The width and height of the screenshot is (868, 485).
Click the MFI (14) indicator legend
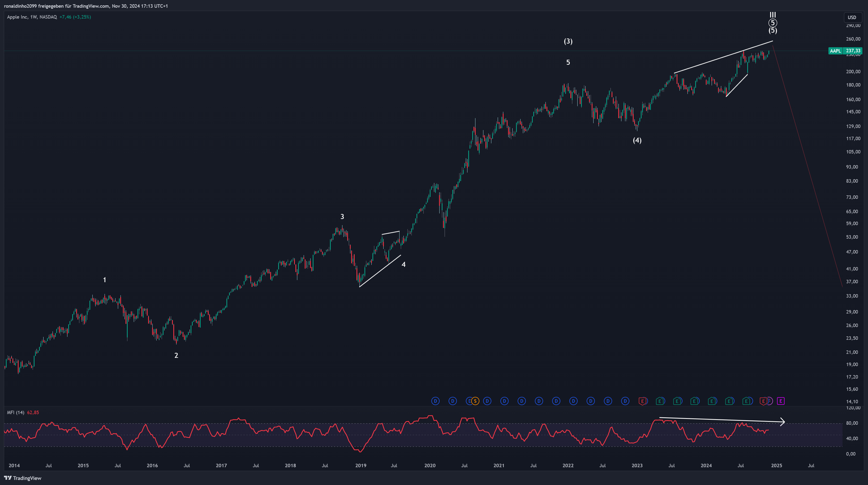(x=15, y=413)
